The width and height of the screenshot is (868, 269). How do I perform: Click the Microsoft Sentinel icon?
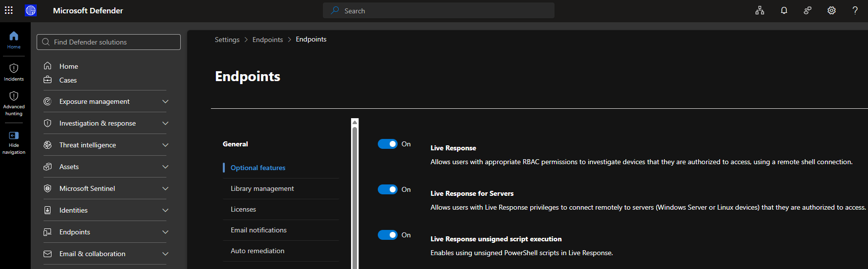pos(48,188)
